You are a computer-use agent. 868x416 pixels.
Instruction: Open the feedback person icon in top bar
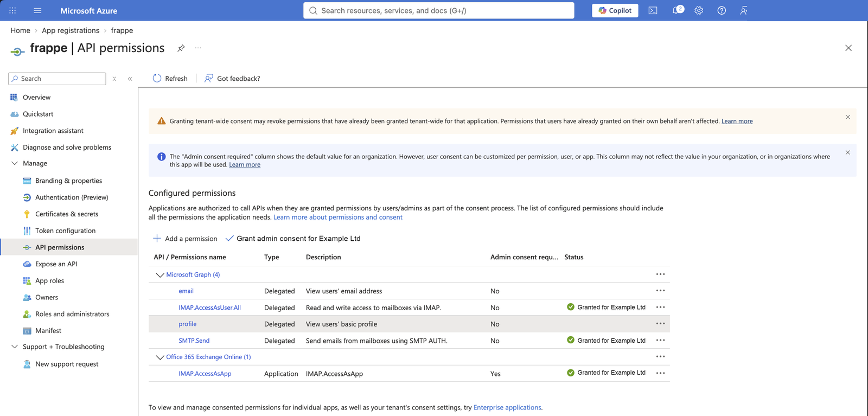[744, 10]
